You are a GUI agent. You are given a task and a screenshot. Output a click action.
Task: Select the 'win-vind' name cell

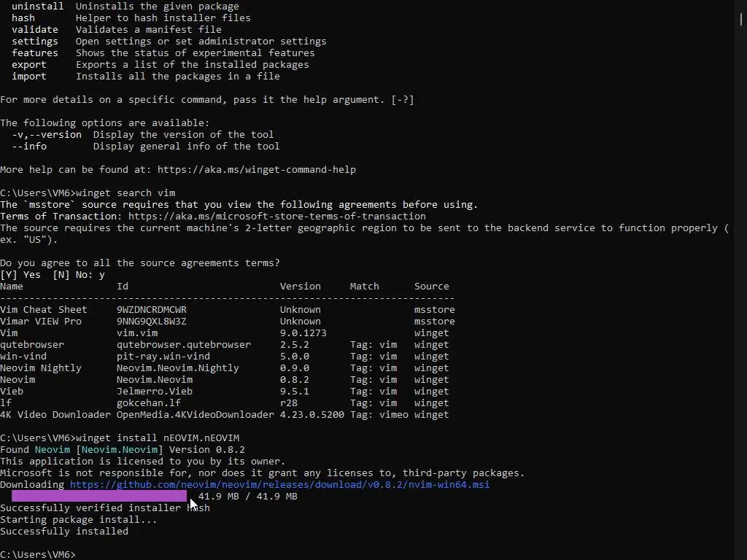(23, 356)
